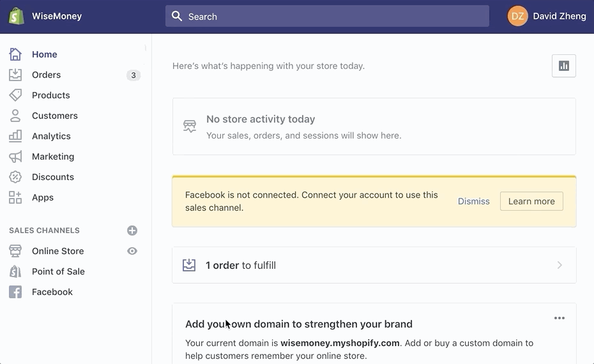Image resolution: width=594 pixels, height=364 pixels.
Task: Open 1 order to fulfill
Action: pyautogui.click(x=374, y=265)
